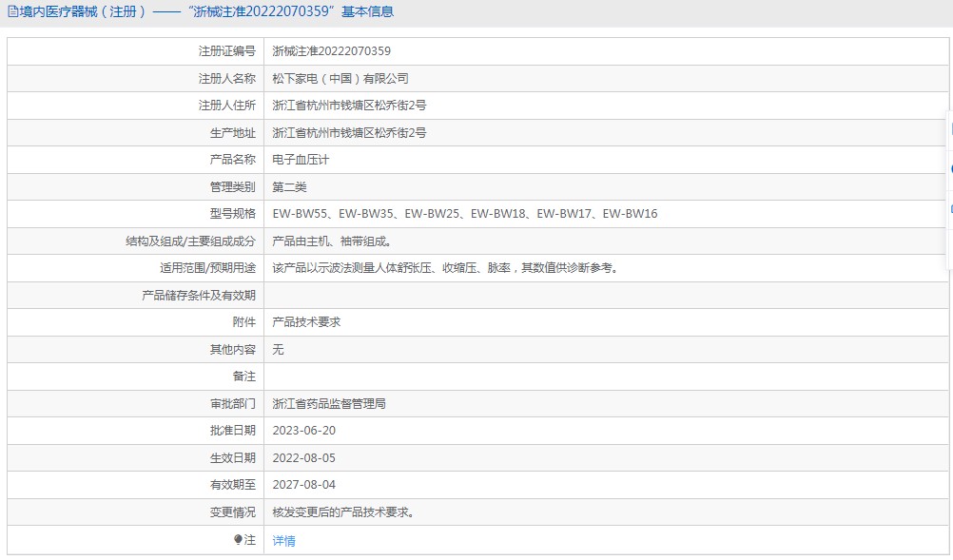This screenshot has width=953, height=560.
Task: Click the 注册证编号 row label
Action: [226, 51]
